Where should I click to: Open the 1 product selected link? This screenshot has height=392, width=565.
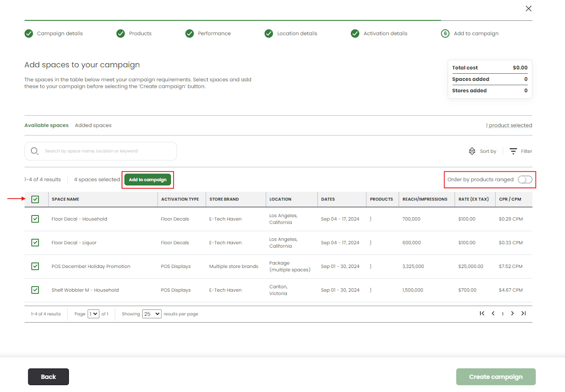pos(508,125)
